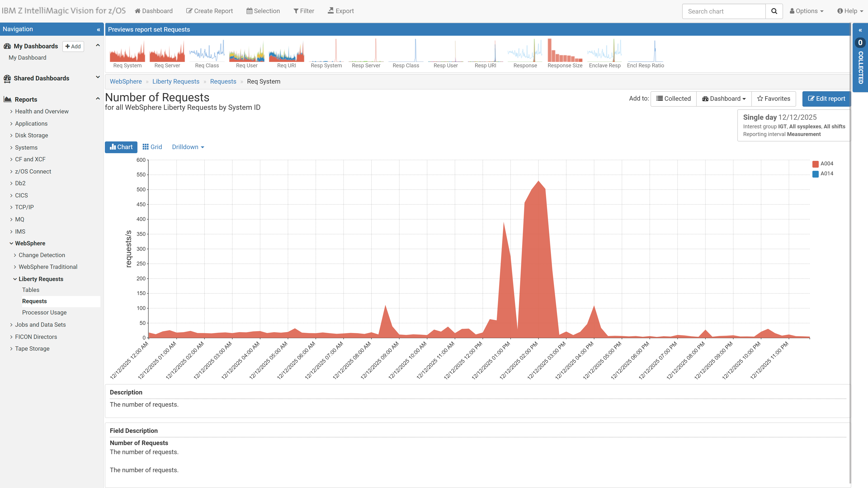868x488 pixels.
Task: Add the chart to Collected
Action: pos(673,99)
